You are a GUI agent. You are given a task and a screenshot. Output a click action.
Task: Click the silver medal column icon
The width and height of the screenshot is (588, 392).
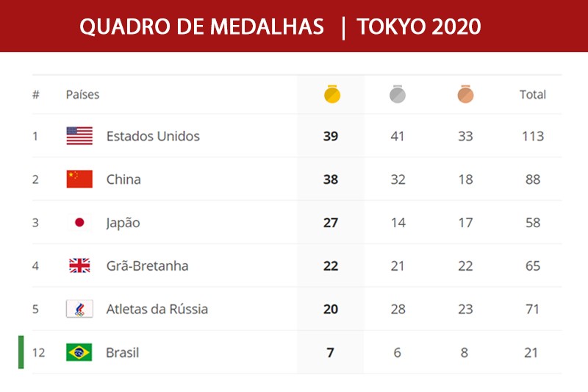(398, 94)
